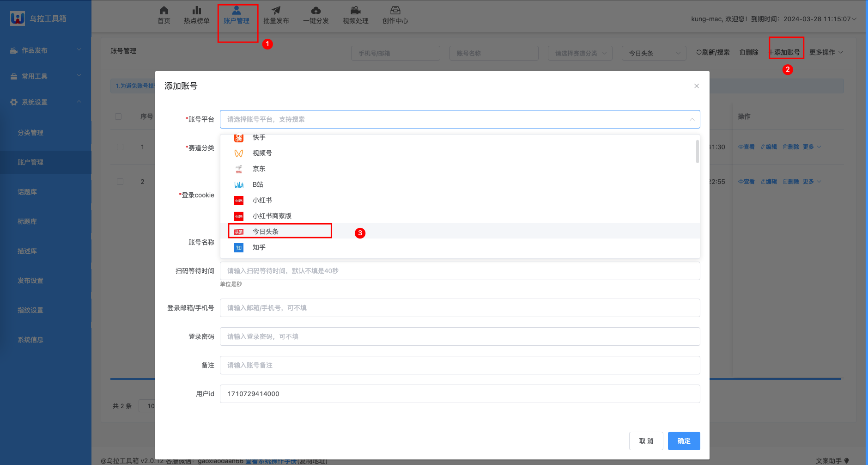868x465 pixels.
Task: Click the 乌拉工具箱 logo
Action: coord(18,18)
